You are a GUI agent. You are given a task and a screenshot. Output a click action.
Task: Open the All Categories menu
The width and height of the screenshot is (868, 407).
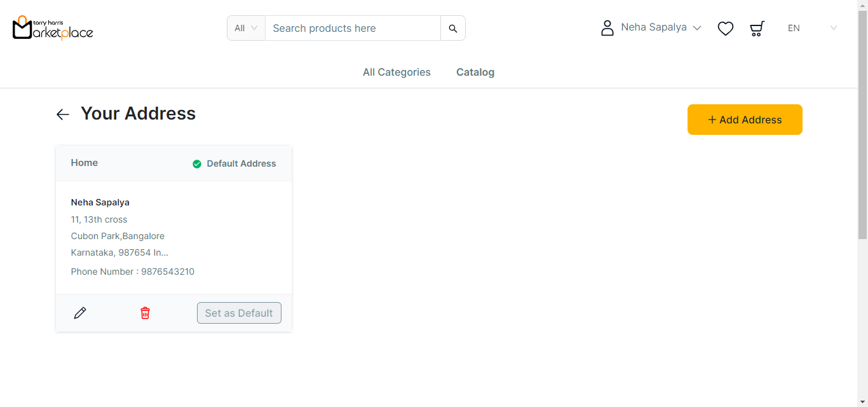[397, 72]
